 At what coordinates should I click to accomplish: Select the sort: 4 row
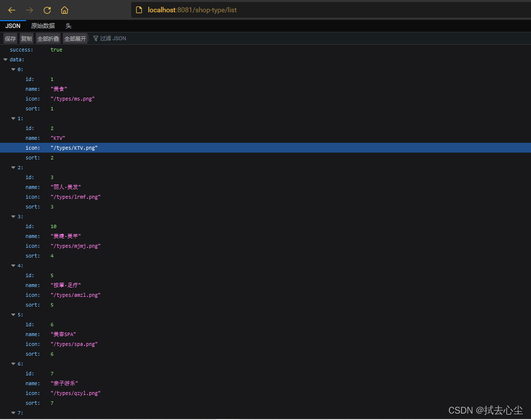click(265, 256)
